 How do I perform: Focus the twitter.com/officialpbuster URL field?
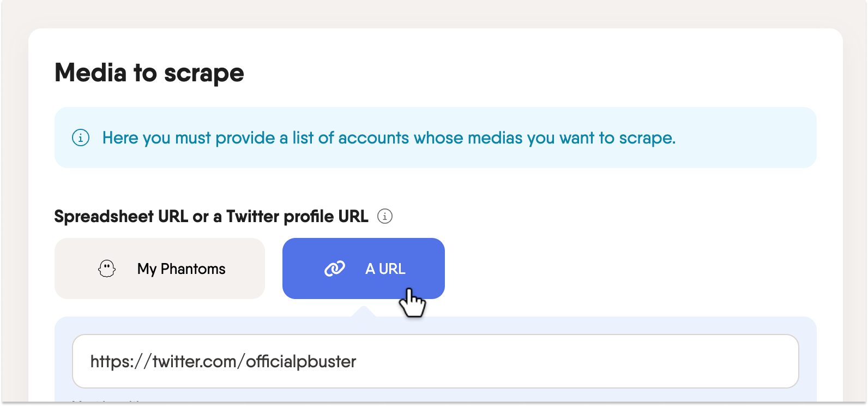[436, 361]
